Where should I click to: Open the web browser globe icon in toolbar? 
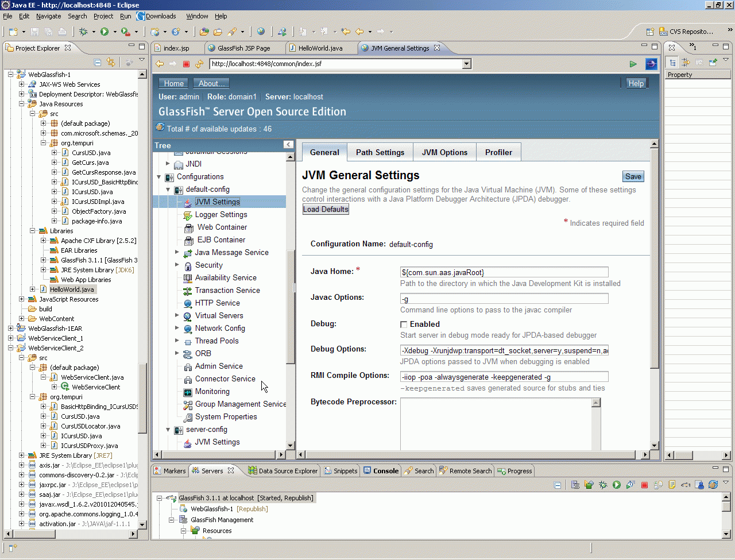click(261, 32)
